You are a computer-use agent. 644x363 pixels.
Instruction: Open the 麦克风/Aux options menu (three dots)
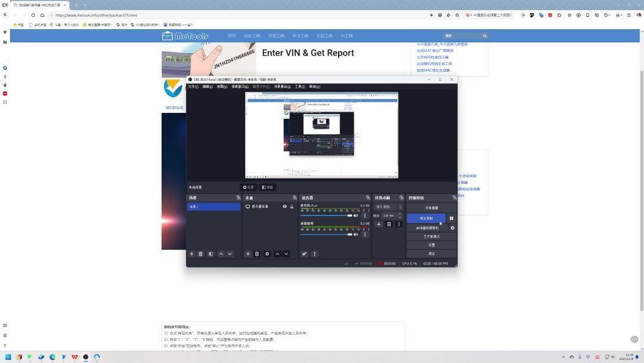click(365, 216)
